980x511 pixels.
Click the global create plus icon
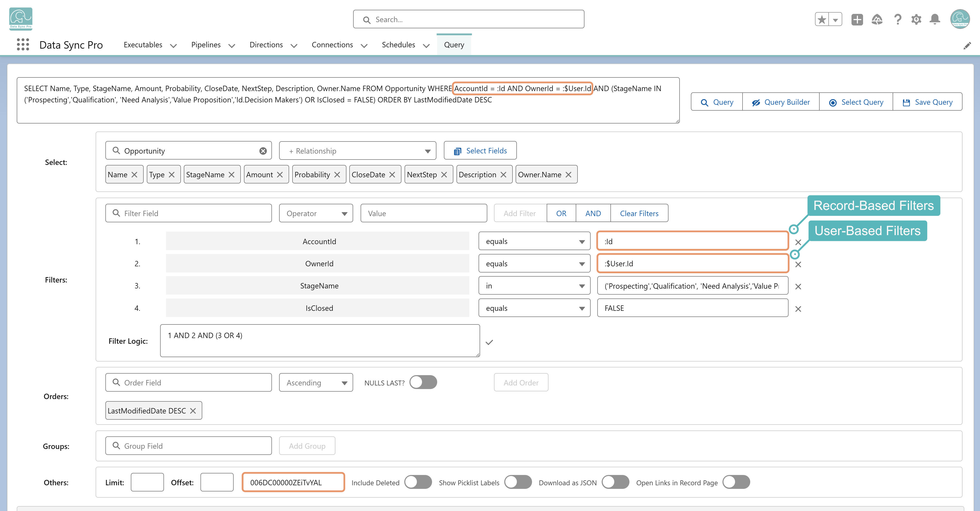pos(857,19)
